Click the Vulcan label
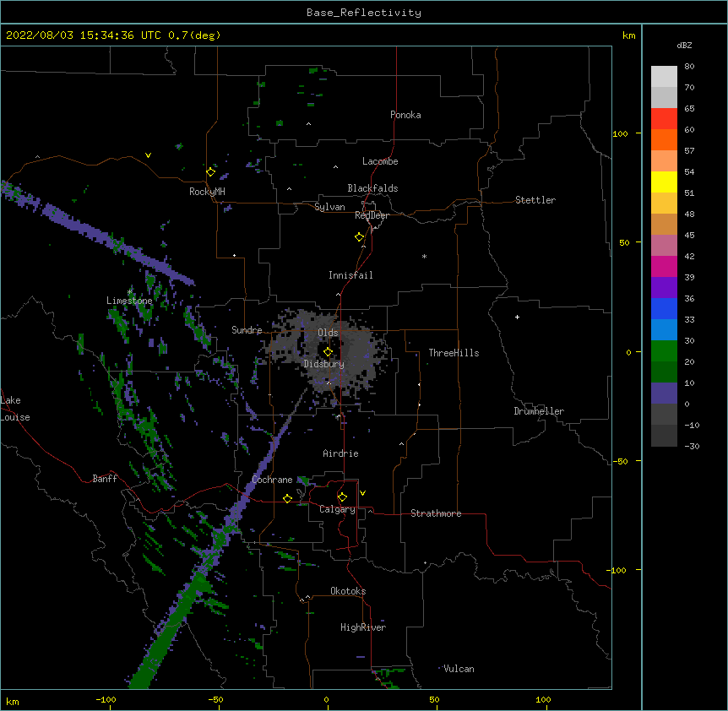 (x=459, y=669)
